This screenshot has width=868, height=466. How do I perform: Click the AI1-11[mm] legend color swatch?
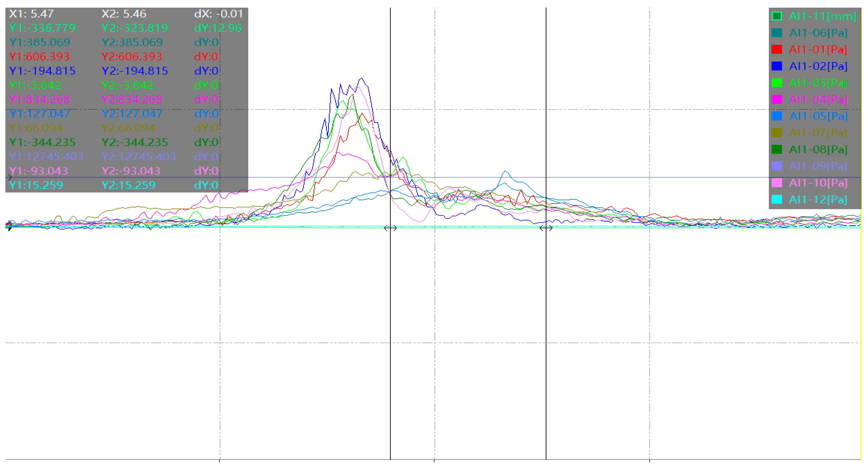coord(776,16)
